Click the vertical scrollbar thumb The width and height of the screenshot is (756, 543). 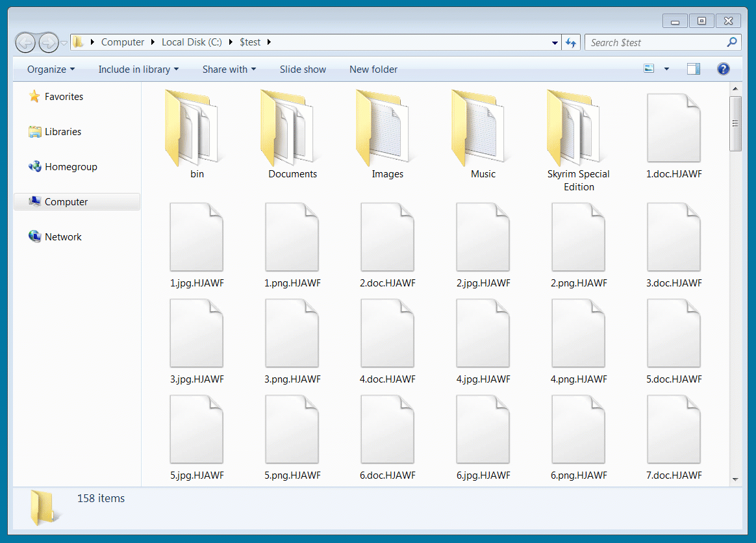point(735,123)
